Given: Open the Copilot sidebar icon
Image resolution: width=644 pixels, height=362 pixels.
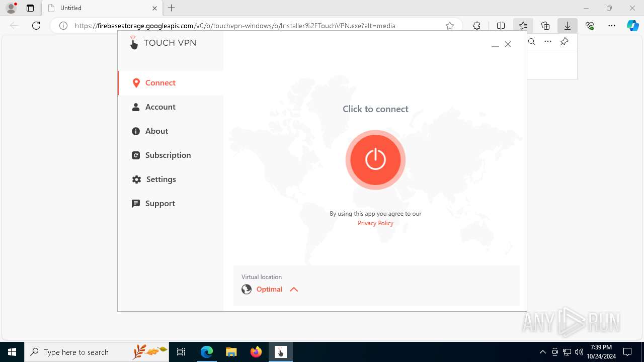Looking at the screenshot, I should pos(633,26).
